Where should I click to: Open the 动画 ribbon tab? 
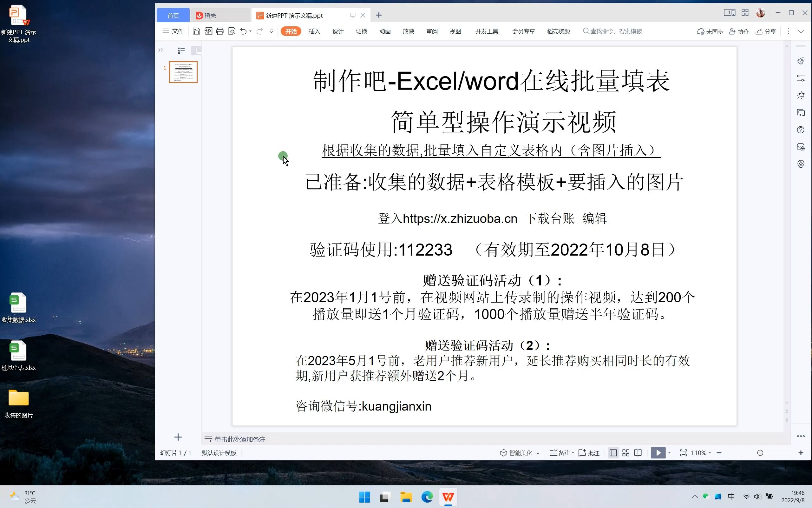(385, 31)
